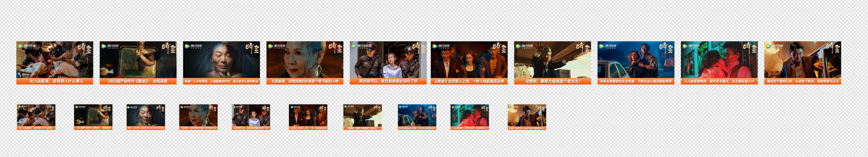
Task: Select the large banner with shouting old lady
Action: 553,63
